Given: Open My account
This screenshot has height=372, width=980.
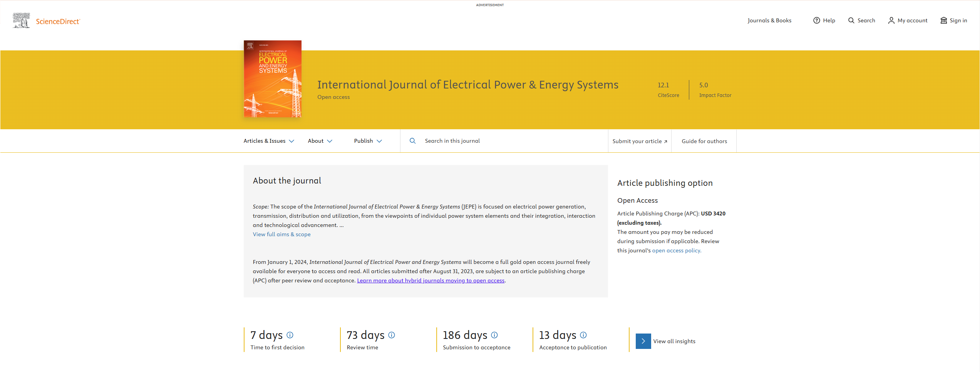Looking at the screenshot, I should click(912, 20).
